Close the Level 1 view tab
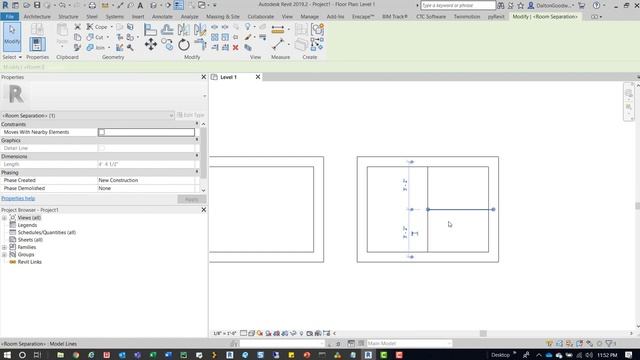Screen dimensions: 640x360 coord(258,77)
